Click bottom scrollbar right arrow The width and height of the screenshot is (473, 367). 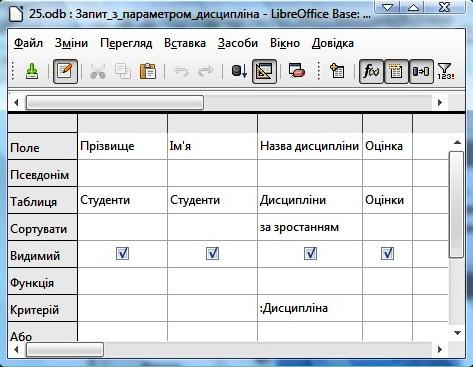(440, 350)
